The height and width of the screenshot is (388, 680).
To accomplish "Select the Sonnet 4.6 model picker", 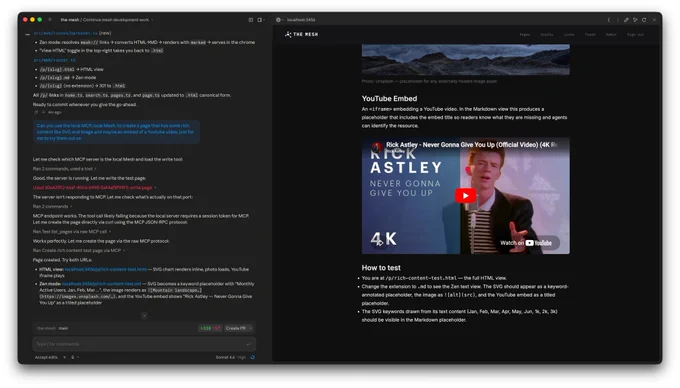I will (x=225, y=357).
